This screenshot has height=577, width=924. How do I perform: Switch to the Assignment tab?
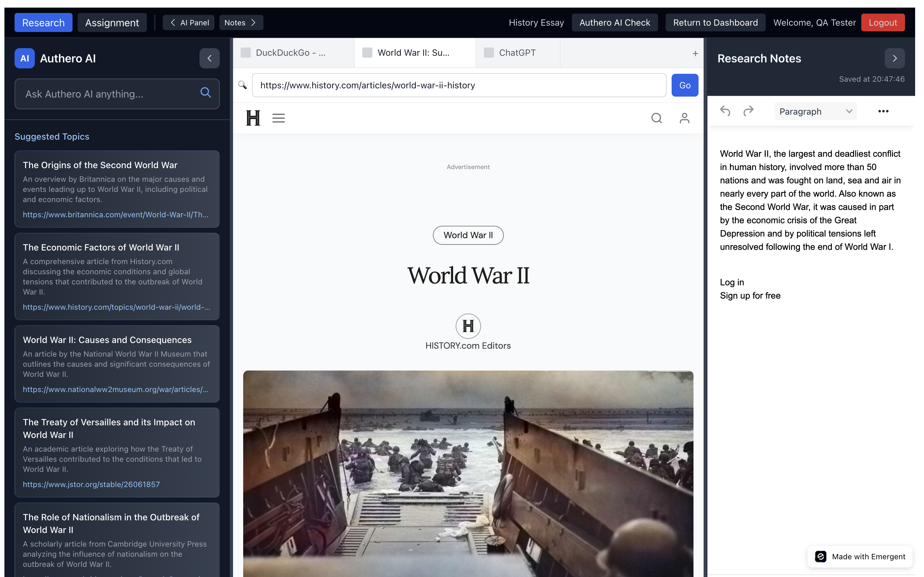tap(112, 22)
